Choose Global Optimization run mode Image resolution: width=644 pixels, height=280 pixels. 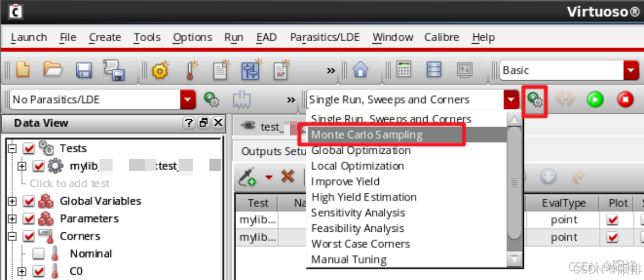pyautogui.click(x=406, y=151)
